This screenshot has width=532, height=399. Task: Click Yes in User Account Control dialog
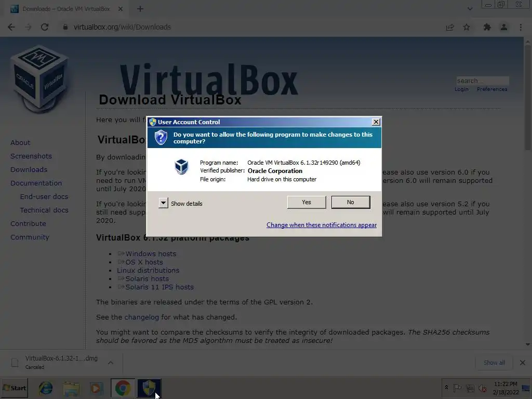(307, 202)
